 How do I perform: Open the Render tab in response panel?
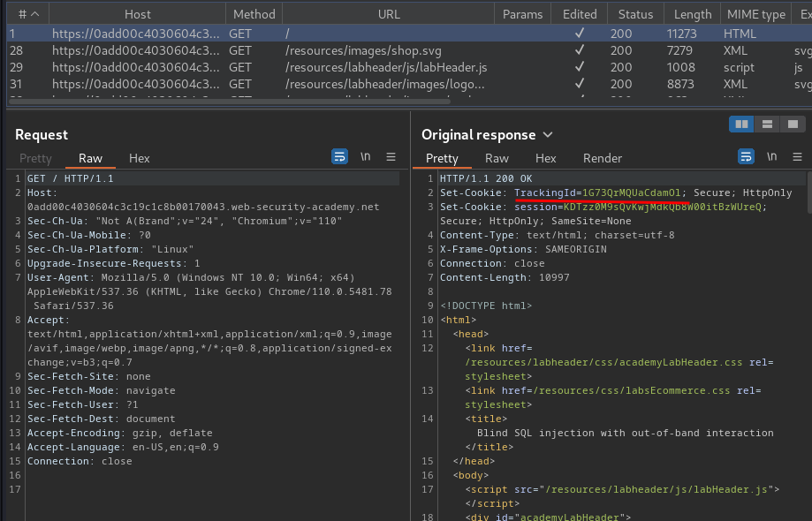coord(603,158)
